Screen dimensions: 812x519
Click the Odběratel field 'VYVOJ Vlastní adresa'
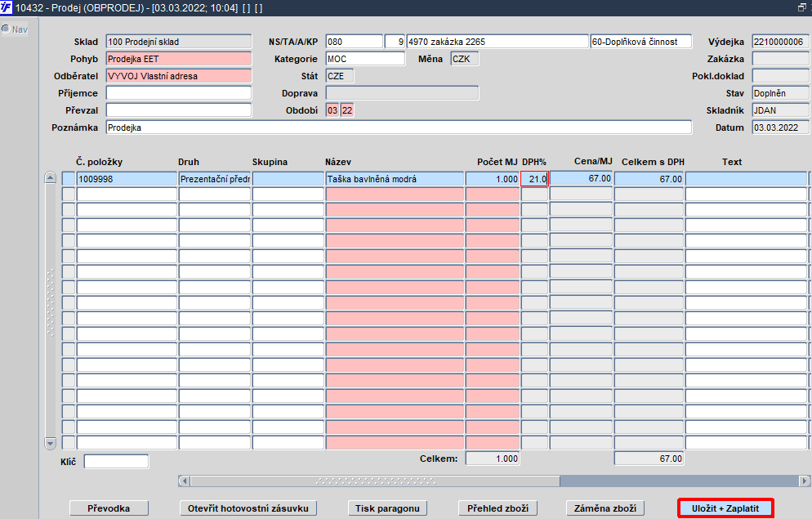tap(179, 76)
